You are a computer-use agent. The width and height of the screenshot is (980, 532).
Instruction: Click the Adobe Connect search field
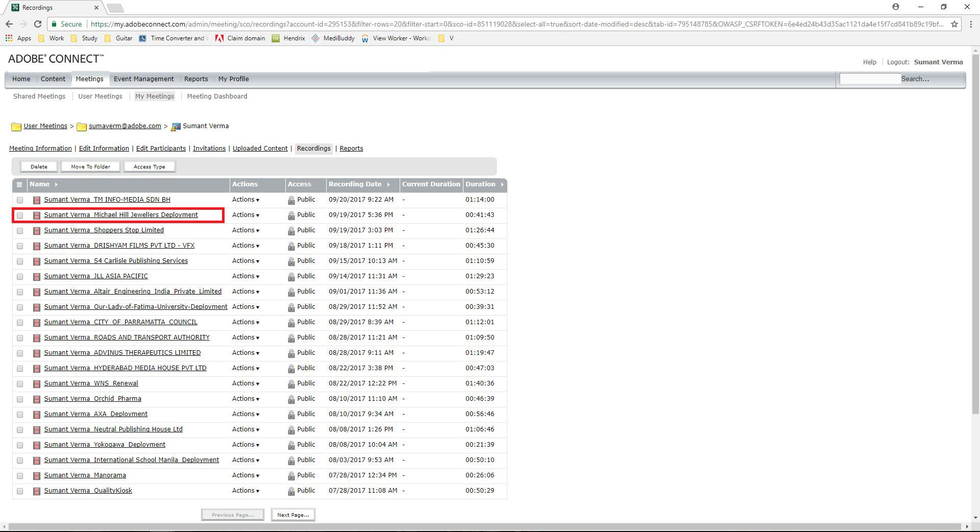click(x=870, y=79)
